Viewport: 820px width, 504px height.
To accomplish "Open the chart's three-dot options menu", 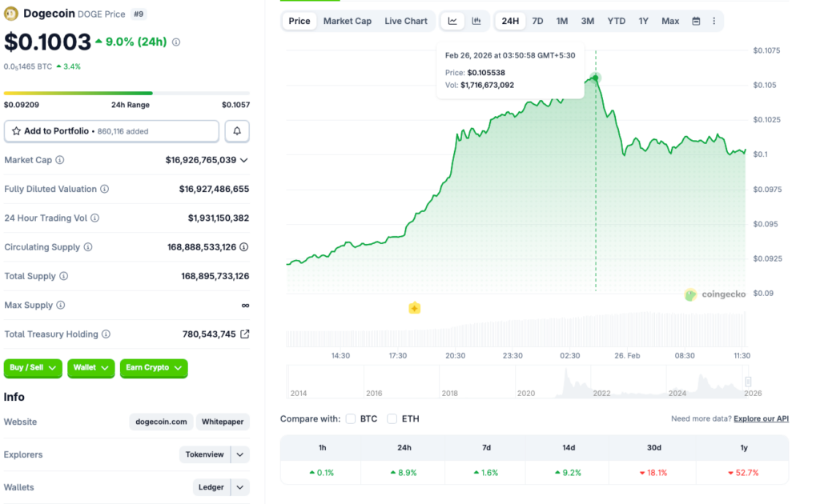I will [714, 21].
